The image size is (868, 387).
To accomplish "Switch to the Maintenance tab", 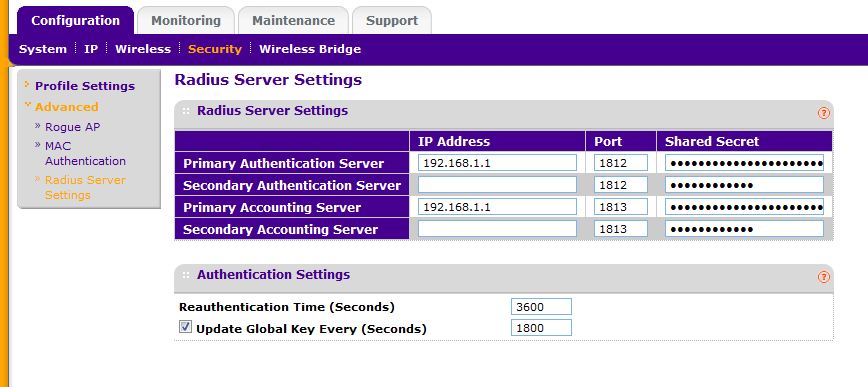I will [x=293, y=20].
